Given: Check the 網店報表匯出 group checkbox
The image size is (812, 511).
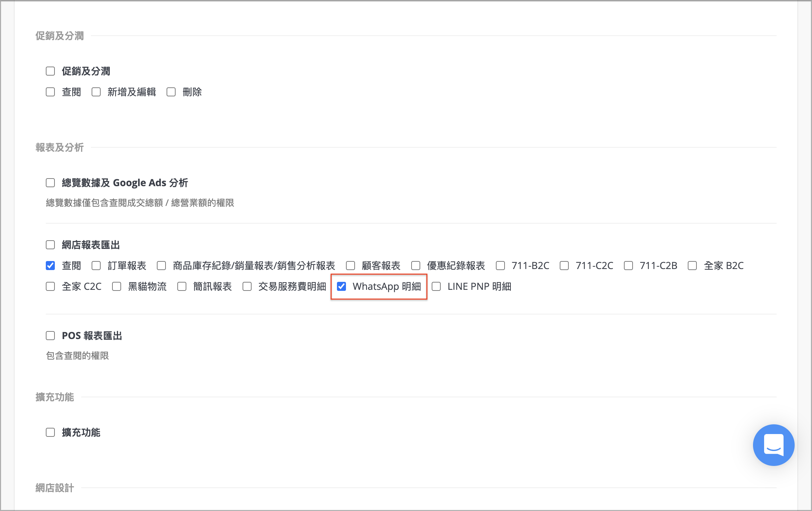Looking at the screenshot, I should tap(50, 245).
